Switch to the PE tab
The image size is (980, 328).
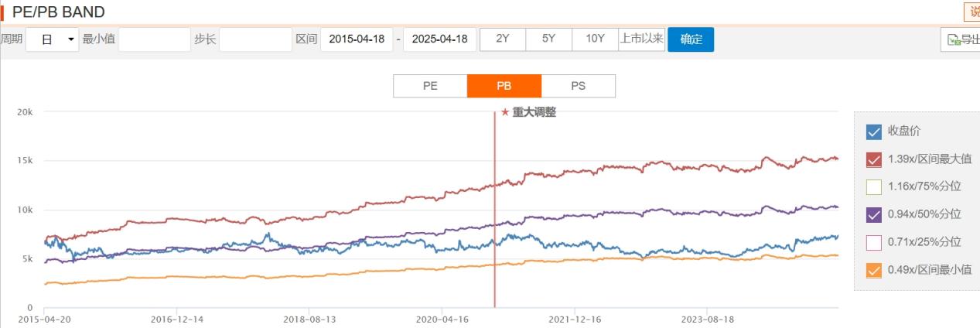[x=430, y=86]
